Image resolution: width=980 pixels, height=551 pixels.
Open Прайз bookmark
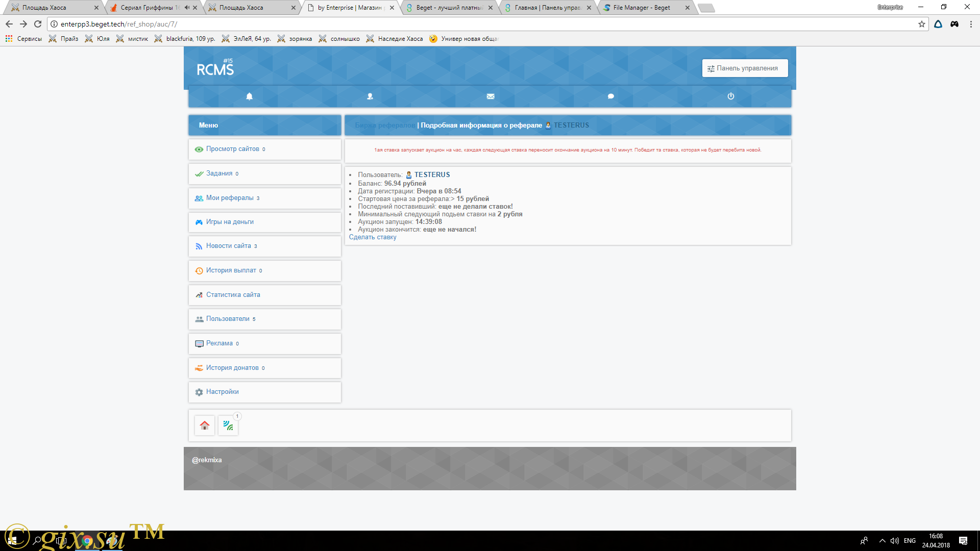point(63,39)
